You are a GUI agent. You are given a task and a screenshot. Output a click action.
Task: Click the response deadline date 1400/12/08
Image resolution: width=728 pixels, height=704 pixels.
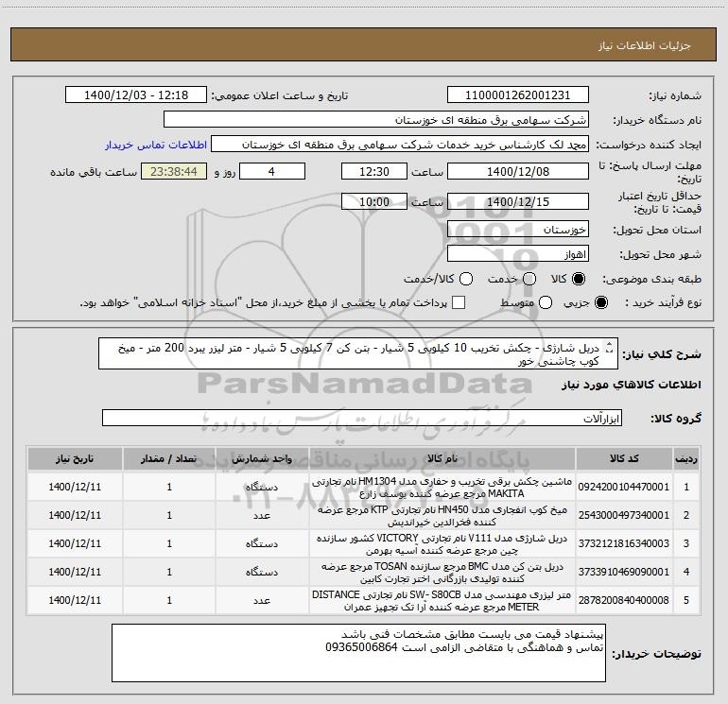[x=518, y=171]
